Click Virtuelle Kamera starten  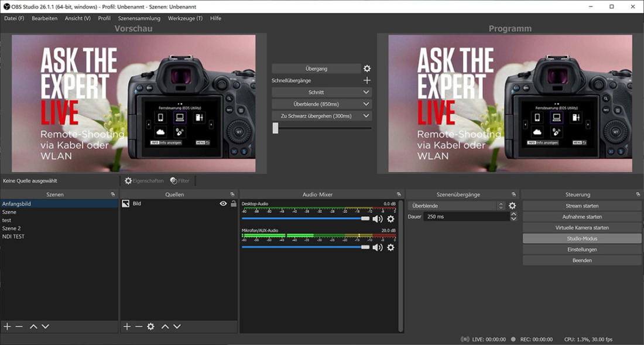(x=582, y=227)
